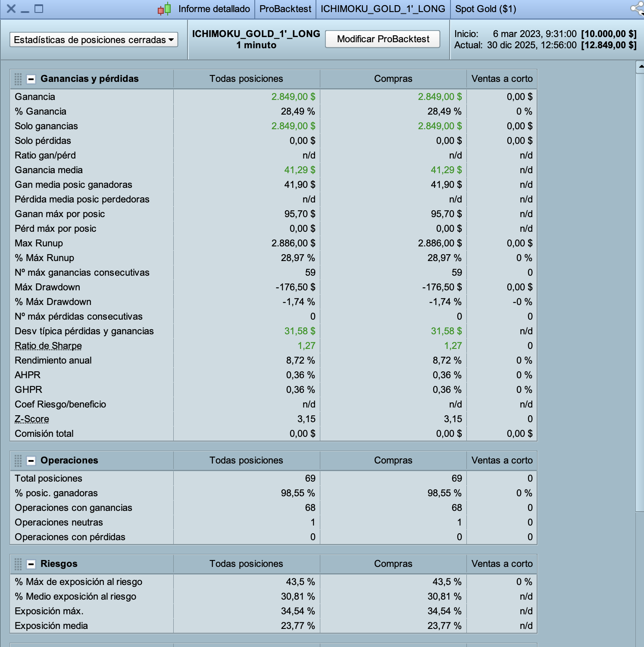Viewport: 644px width, 647px height.
Task: Switch to the Informe detallado tab
Action: [x=214, y=9]
